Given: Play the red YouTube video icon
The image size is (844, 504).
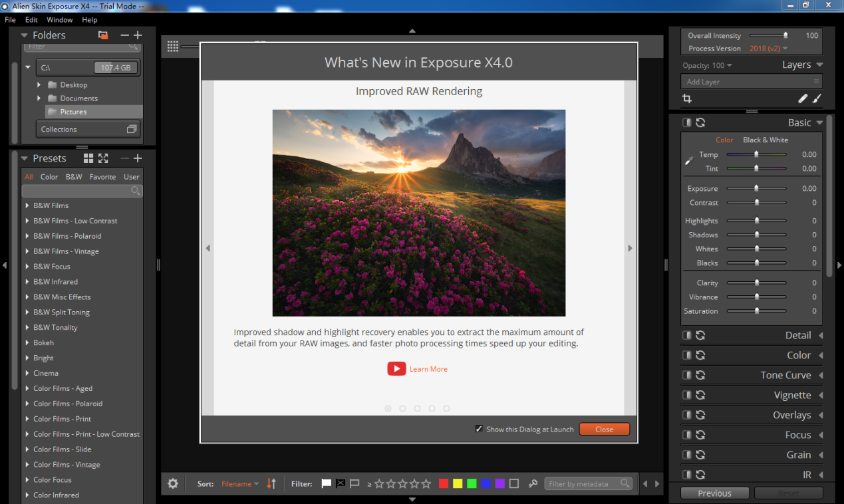Looking at the screenshot, I should (x=396, y=368).
